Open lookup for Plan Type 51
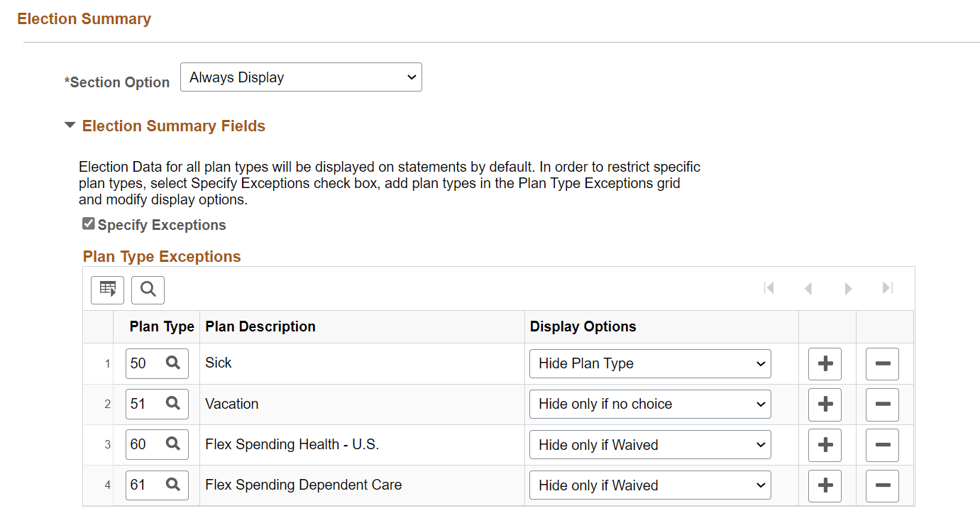 click(173, 404)
